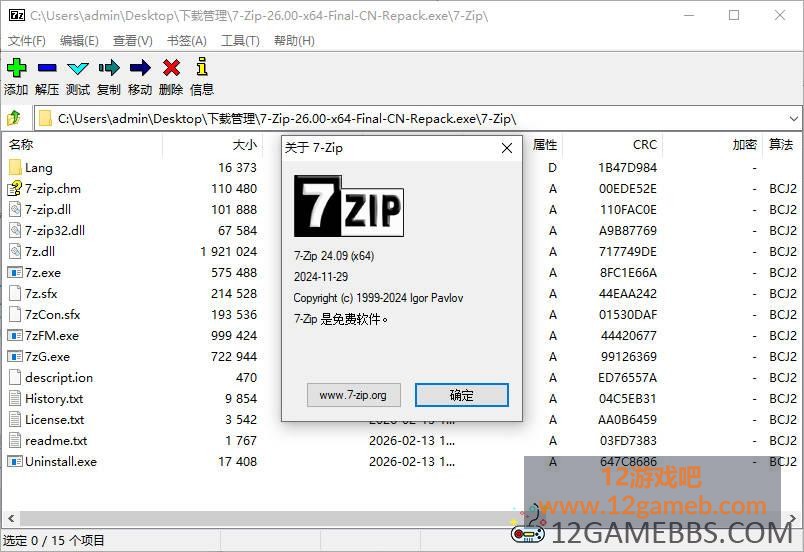This screenshot has width=804, height=552.
Task: Select the 7z.sfx file icon
Action: point(15,293)
